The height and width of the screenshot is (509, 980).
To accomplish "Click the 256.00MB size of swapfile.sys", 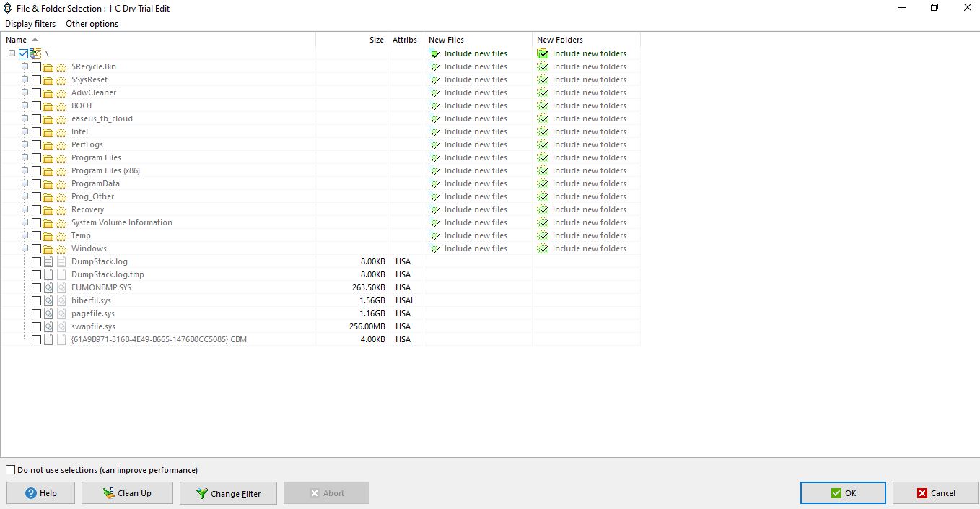I will (367, 326).
